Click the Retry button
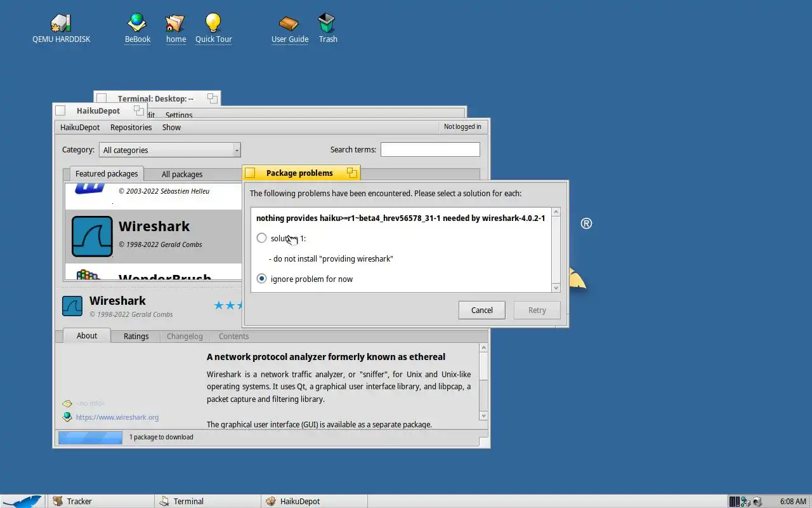The image size is (812, 508). [537, 310]
